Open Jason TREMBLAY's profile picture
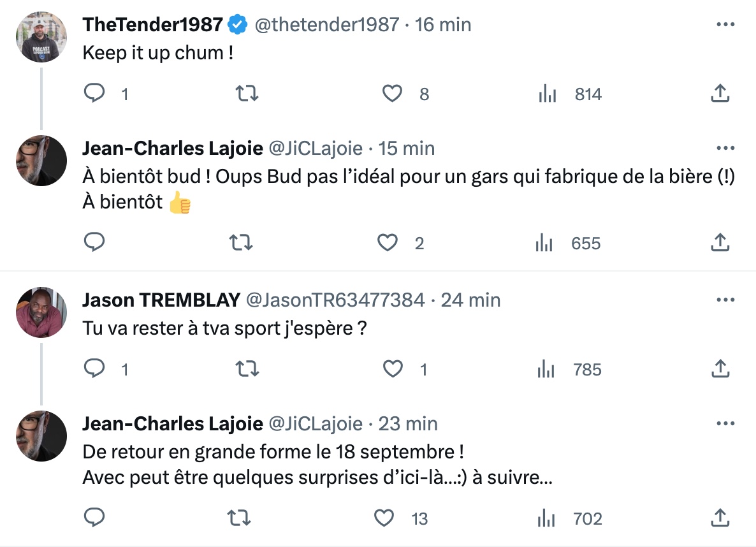 [41, 312]
